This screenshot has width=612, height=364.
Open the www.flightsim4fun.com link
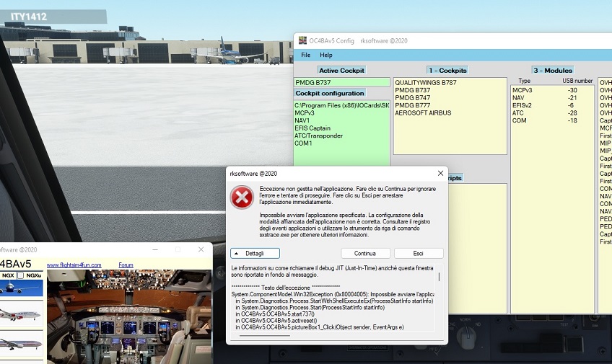coord(74,265)
